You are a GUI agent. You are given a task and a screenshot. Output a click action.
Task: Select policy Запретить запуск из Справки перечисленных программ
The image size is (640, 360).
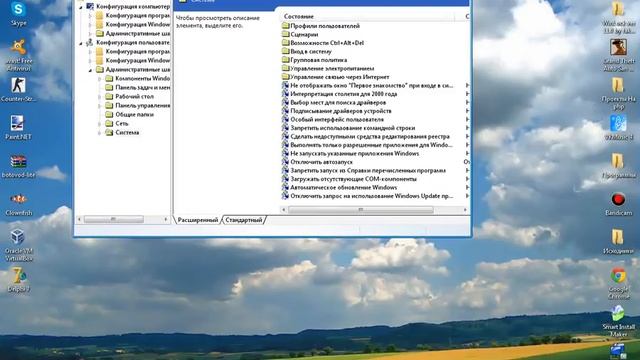point(364,171)
